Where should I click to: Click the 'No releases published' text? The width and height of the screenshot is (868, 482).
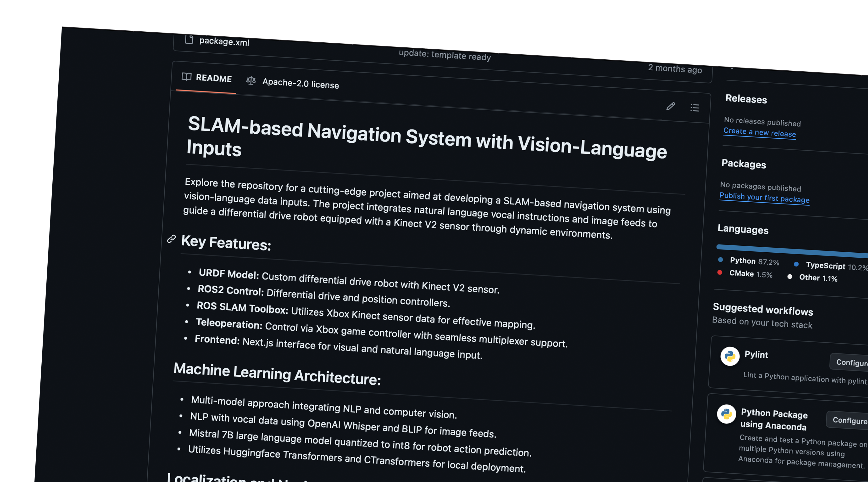pyautogui.click(x=762, y=121)
